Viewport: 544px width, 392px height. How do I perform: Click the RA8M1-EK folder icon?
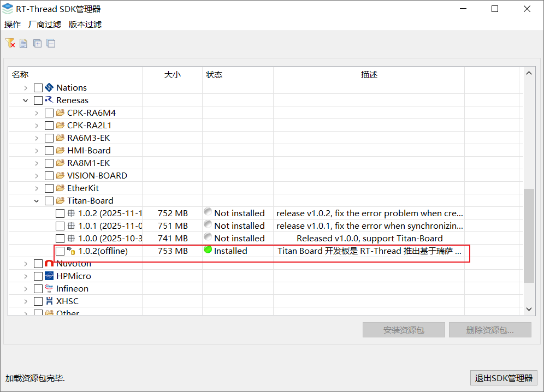coord(61,163)
